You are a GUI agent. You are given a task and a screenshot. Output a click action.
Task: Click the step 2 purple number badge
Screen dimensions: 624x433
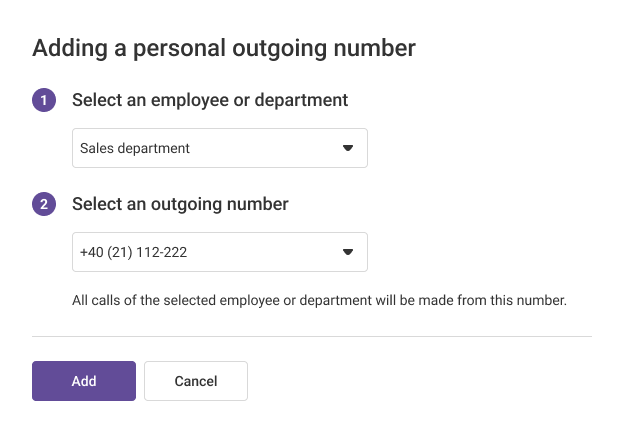point(44,204)
